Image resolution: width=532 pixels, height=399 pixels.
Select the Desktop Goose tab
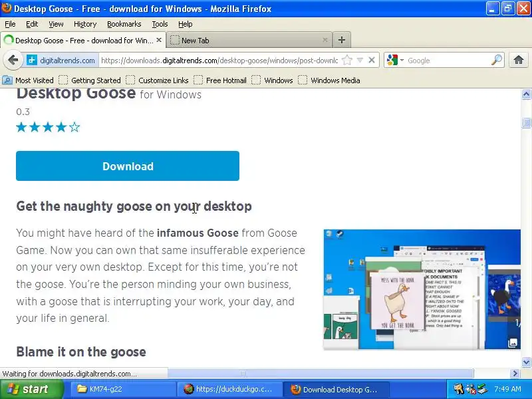point(83,40)
